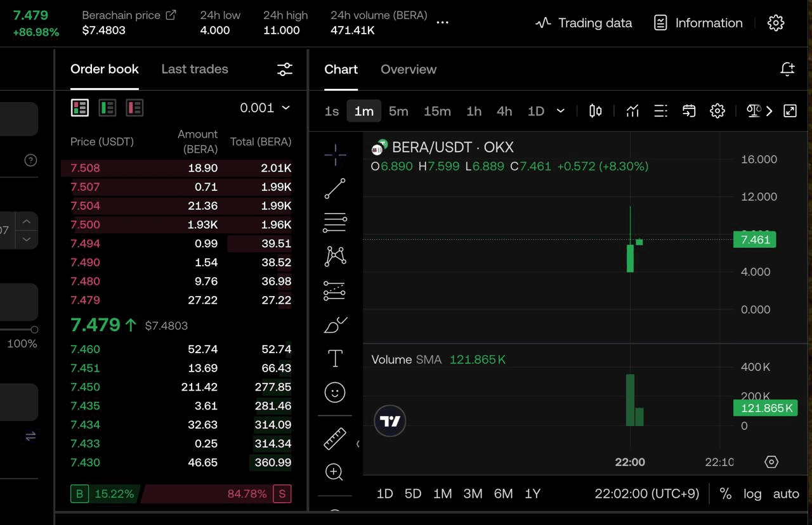Select the zoom in tool
This screenshot has height=525, width=812.
[x=334, y=472]
